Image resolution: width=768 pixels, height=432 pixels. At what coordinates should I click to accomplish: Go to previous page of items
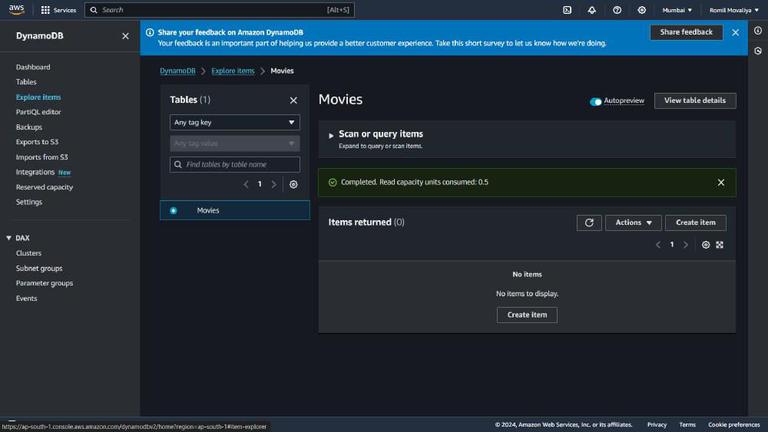point(658,244)
